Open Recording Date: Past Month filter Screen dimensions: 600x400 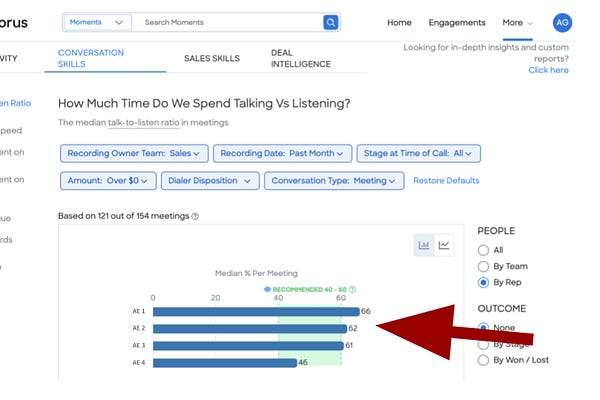point(282,153)
